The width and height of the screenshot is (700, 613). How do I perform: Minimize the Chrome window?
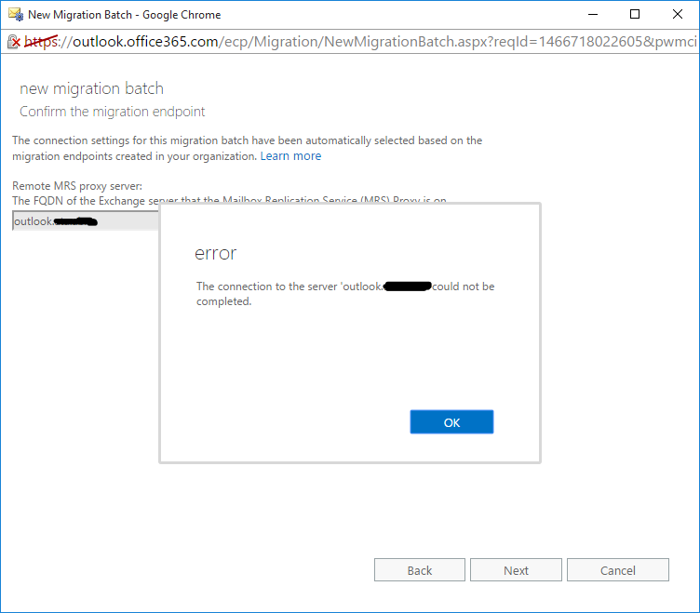tap(593, 14)
